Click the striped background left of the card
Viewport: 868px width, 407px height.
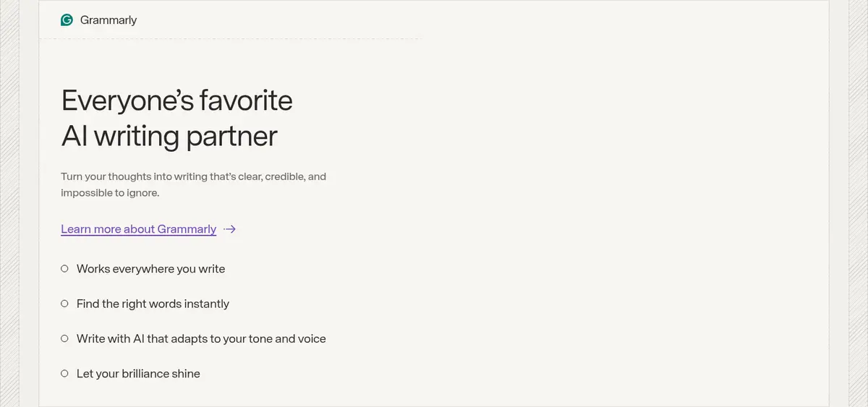[19, 203]
